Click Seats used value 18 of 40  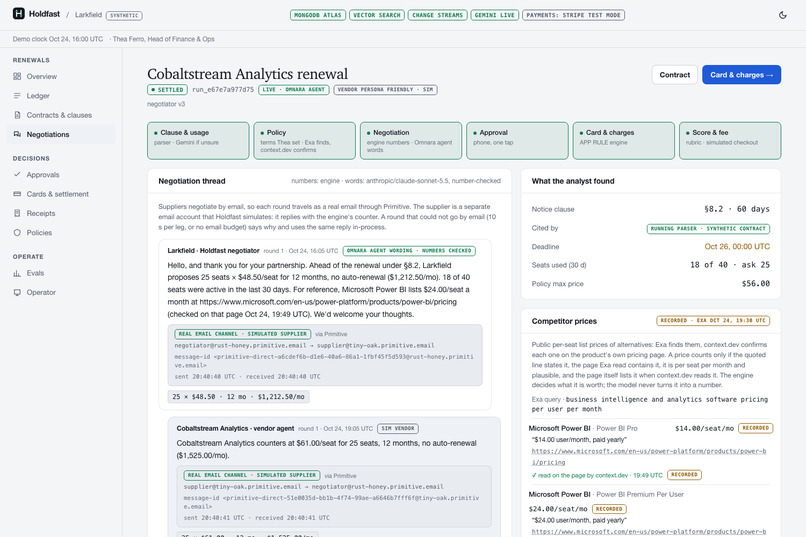pos(730,265)
